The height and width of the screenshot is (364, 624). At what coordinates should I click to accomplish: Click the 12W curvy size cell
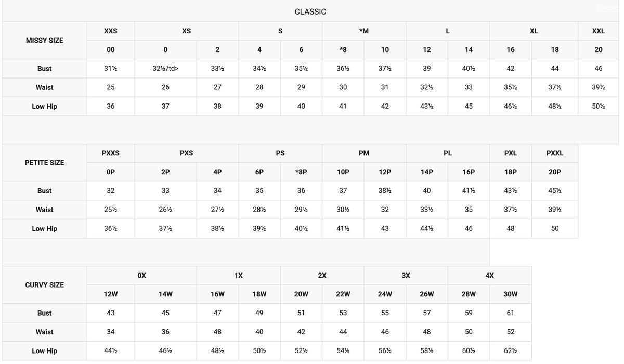coord(111,294)
